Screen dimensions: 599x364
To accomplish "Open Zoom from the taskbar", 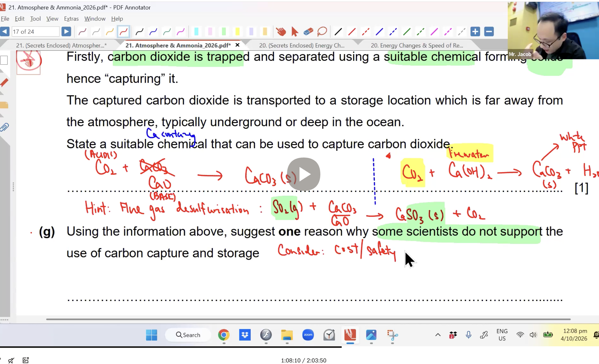I will (308, 335).
